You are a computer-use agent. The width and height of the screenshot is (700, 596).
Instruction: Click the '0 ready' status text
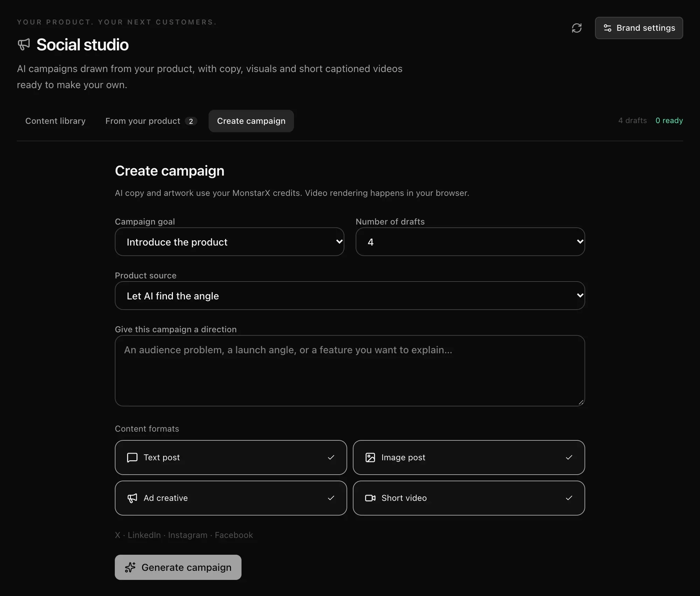(669, 121)
